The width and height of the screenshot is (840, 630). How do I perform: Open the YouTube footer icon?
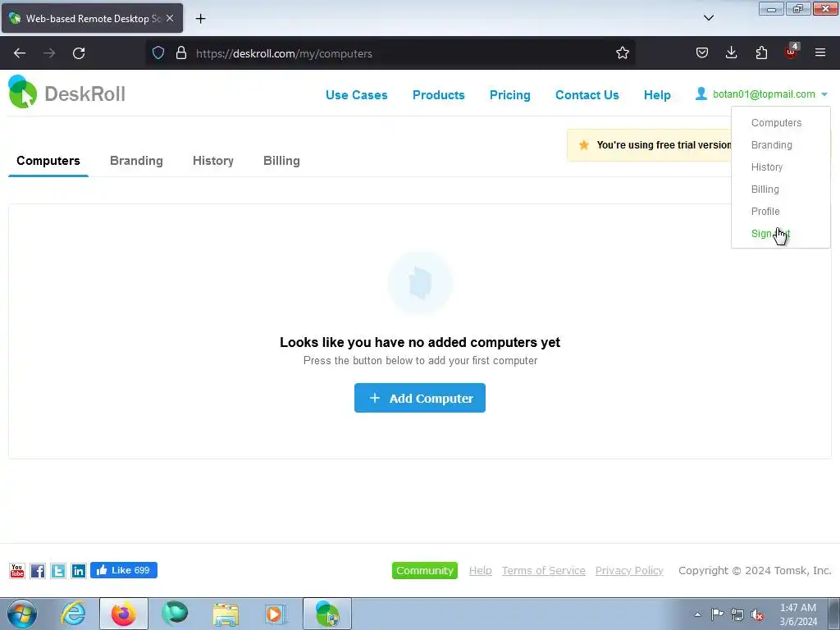[x=17, y=571]
